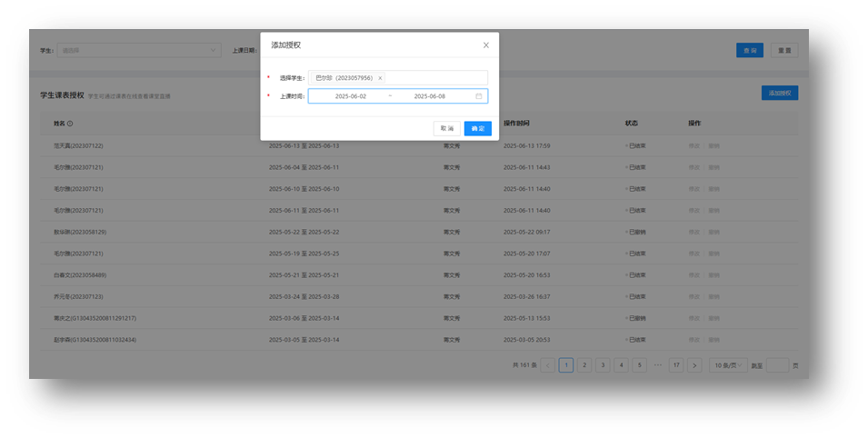868x438 pixels.
Task: Remove the 2023057956 student tag
Action: [380, 78]
